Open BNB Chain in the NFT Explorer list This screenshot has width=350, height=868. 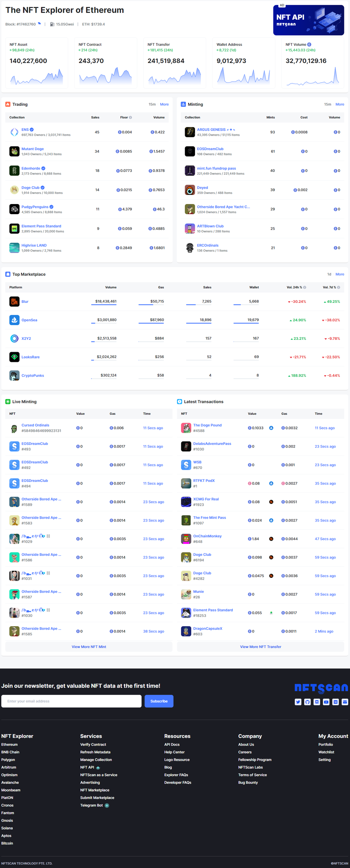click(x=10, y=752)
